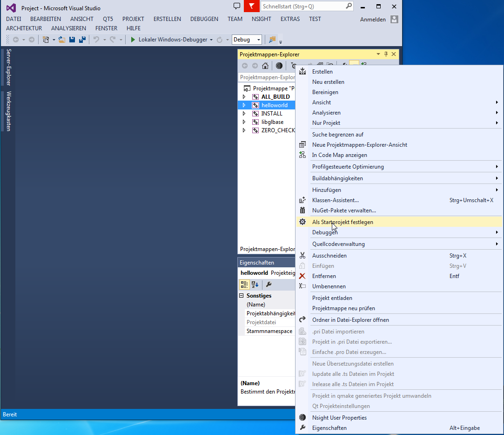Open Klassen-Assistent entry
The height and width of the screenshot is (435, 504).
pos(399,200)
